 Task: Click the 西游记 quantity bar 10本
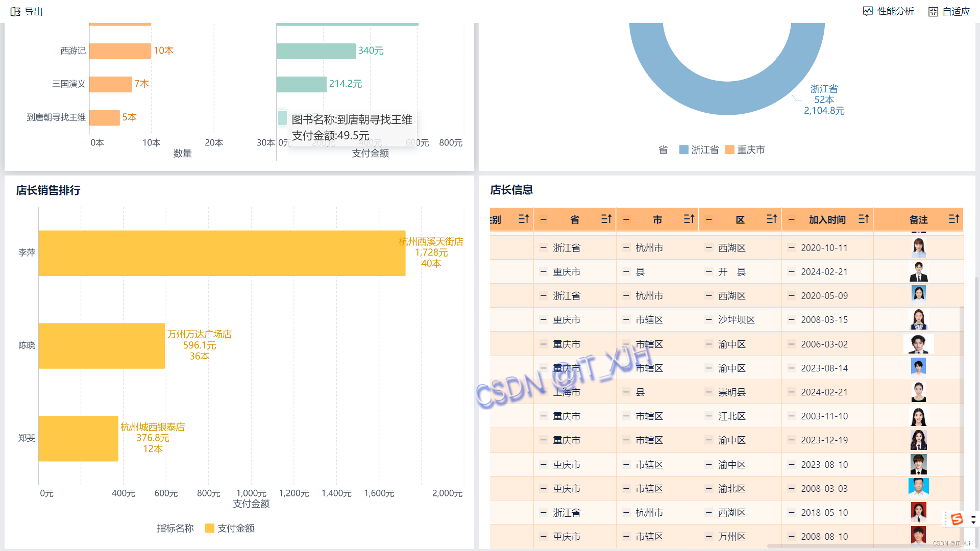pyautogui.click(x=120, y=51)
